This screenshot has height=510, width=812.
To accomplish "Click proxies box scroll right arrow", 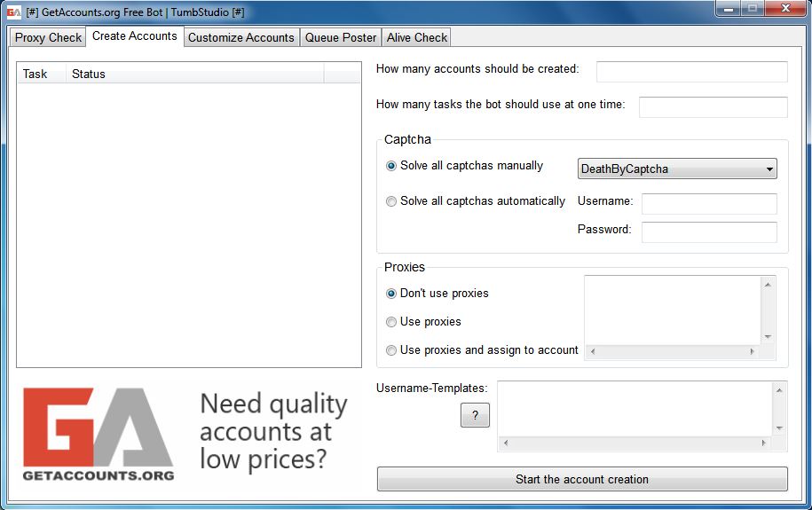I will [753, 351].
